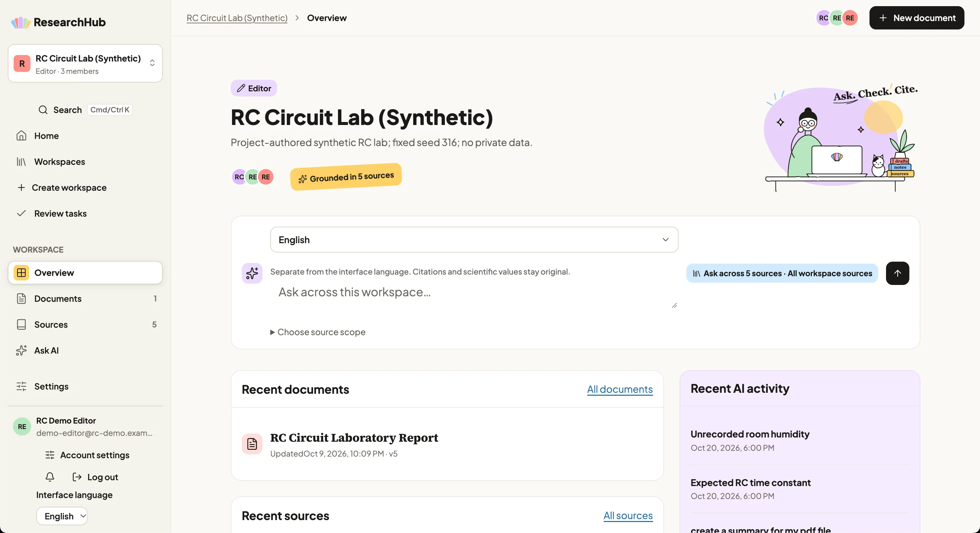Expand Choose source scope
This screenshot has width=980, height=533.
click(x=318, y=332)
